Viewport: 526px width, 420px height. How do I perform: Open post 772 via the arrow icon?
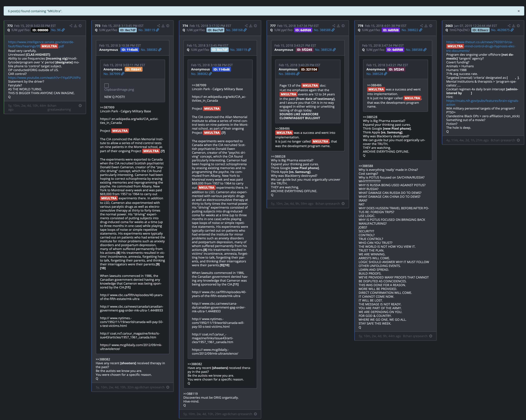pos(80,26)
